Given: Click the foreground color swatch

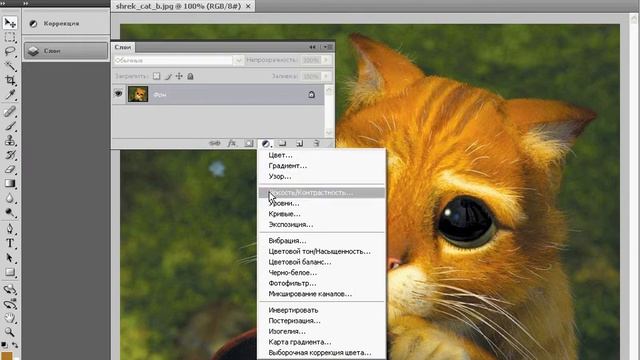Looking at the screenshot, I should [x=7, y=356].
